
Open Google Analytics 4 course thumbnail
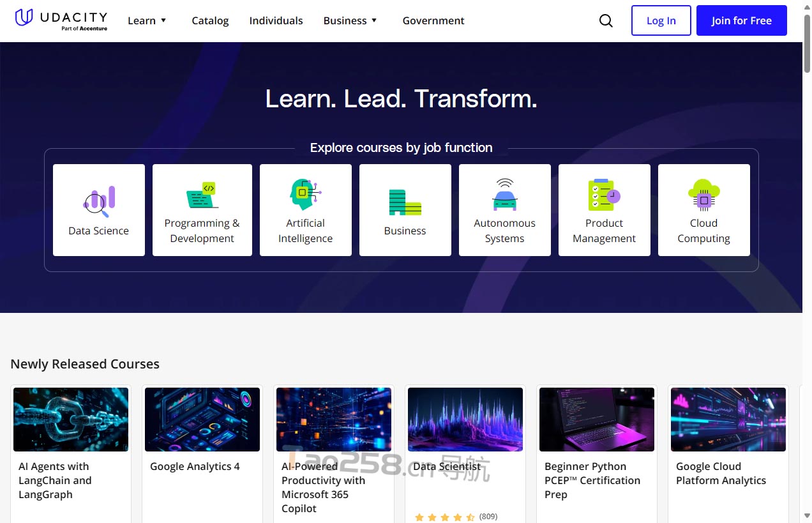(x=202, y=420)
